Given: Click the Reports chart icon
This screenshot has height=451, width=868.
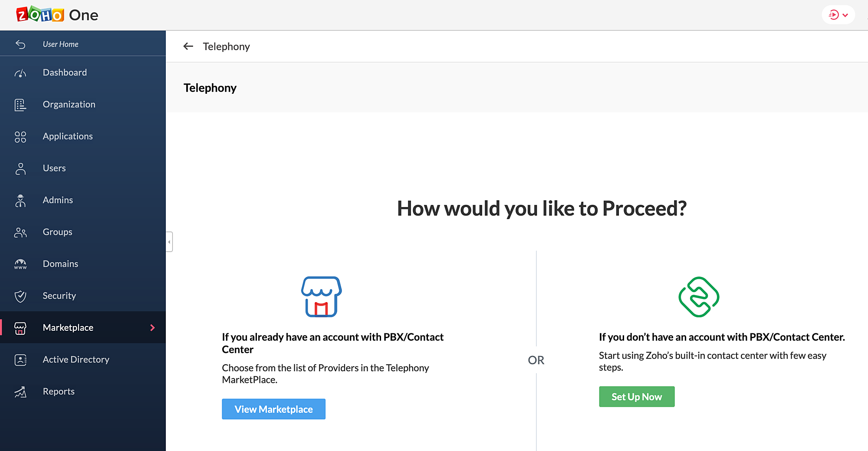Looking at the screenshot, I should (20, 392).
